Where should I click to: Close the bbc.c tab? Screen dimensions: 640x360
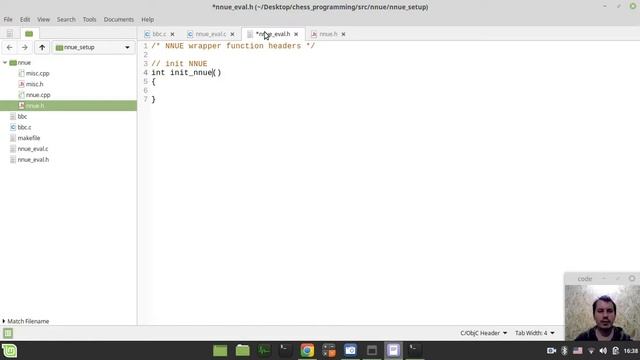pyautogui.click(x=172, y=34)
